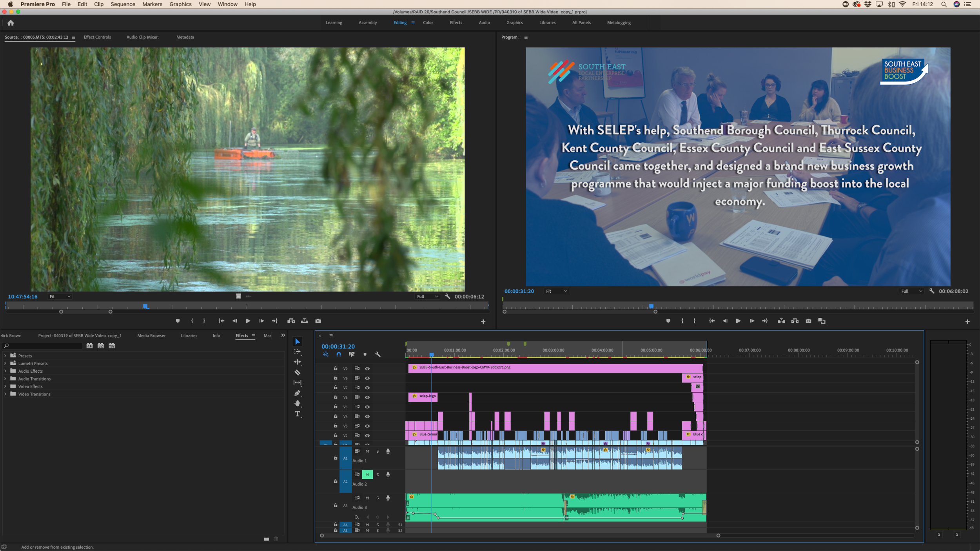The width and height of the screenshot is (980, 551).
Task: Click Source monitor playhead in scrub bar
Action: tap(145, 306)
